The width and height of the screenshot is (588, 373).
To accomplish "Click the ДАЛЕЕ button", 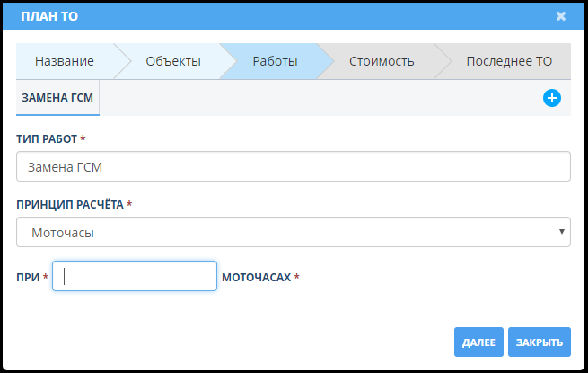I will pos(478,342).
